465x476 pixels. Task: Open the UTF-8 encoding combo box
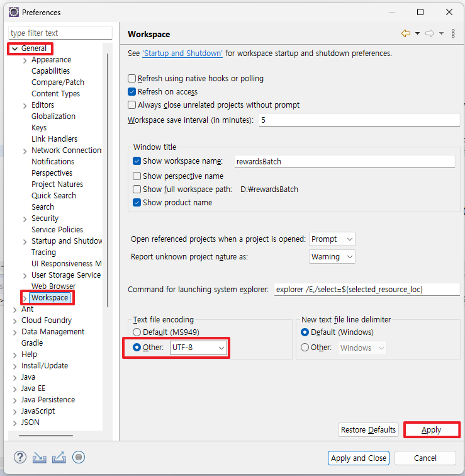tap(198, 348)
